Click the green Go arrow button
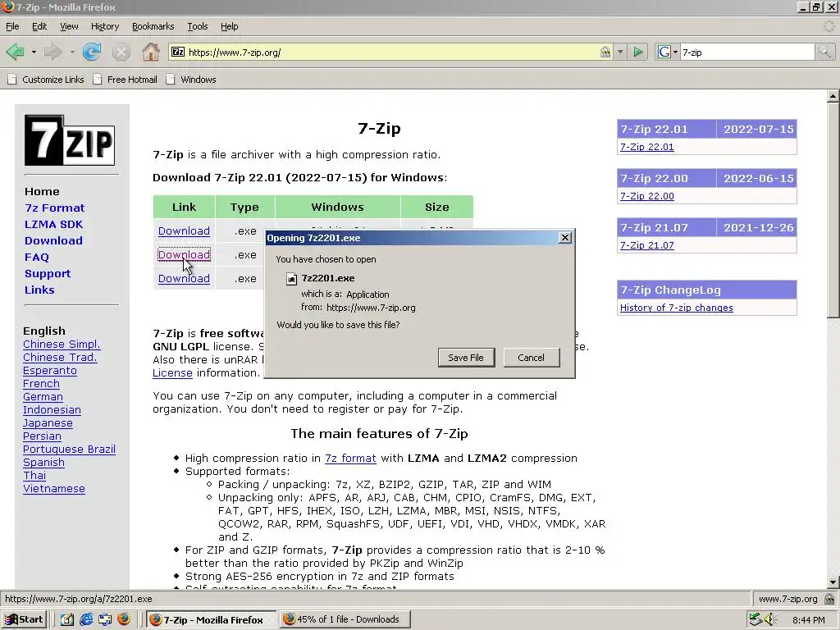The width and height of the screenshot is (840, 630). (x=638, y=52)
